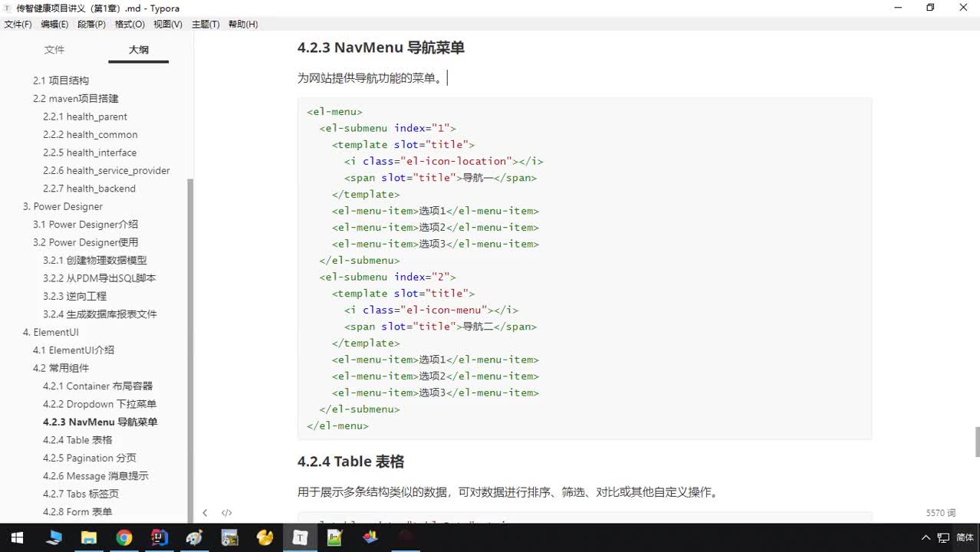Click the 4.2.4 Table 表格 document heading
This screenshot has height=552, width=980.
coord(350,462)
